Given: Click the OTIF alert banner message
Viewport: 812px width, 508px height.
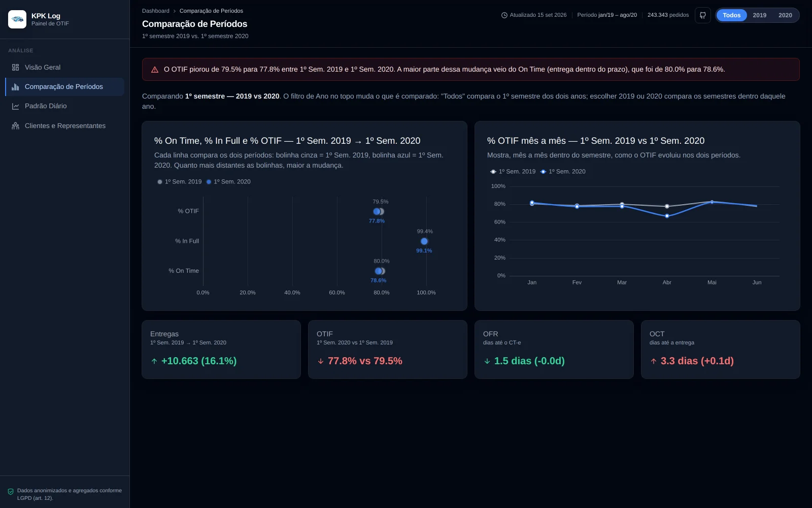Looking at the screenshot, I should 444,70.
